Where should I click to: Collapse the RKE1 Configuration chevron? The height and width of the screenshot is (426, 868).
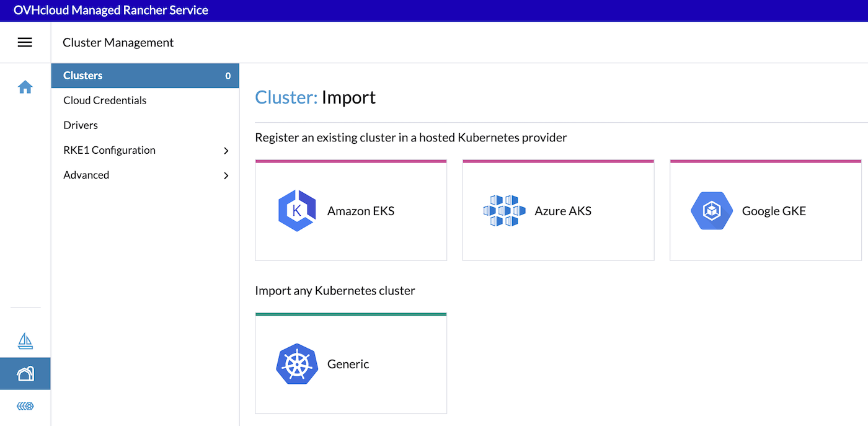pos(226,150)
